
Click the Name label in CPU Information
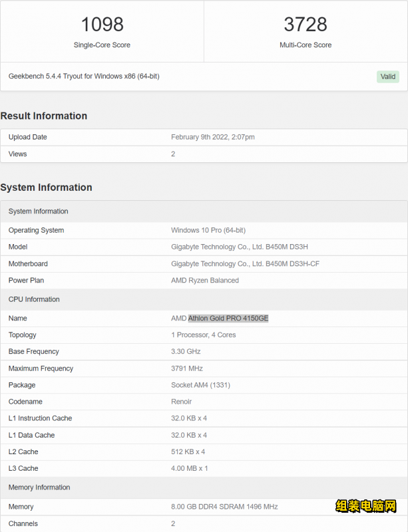[18, 319]
